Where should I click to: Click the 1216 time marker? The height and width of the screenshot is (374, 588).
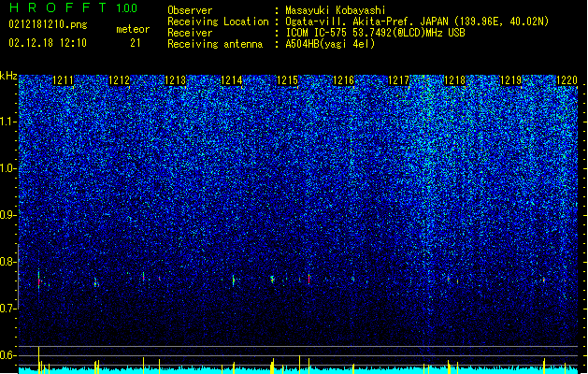343,80
